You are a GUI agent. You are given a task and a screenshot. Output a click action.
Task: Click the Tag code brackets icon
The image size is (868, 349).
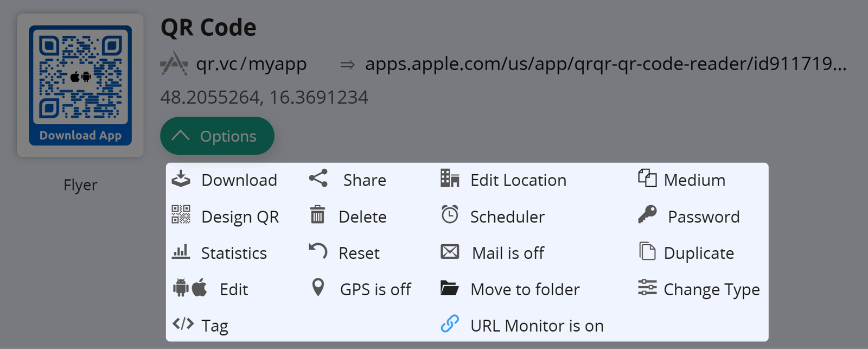click(x=183, y=324)
